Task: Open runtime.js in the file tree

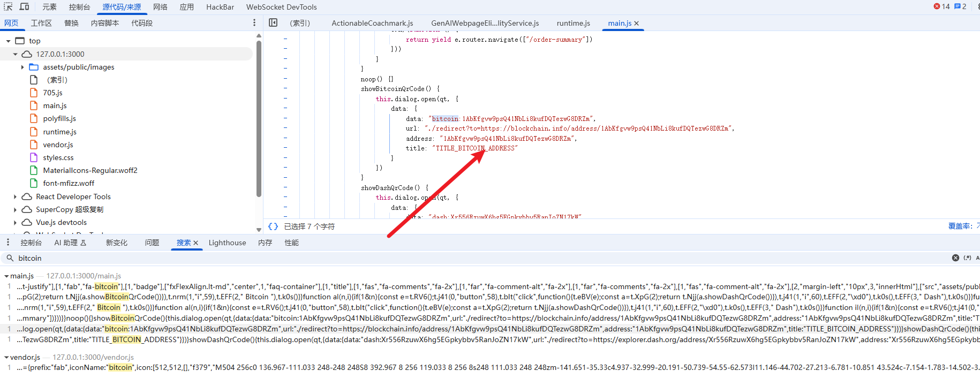Action: (59, 132)
